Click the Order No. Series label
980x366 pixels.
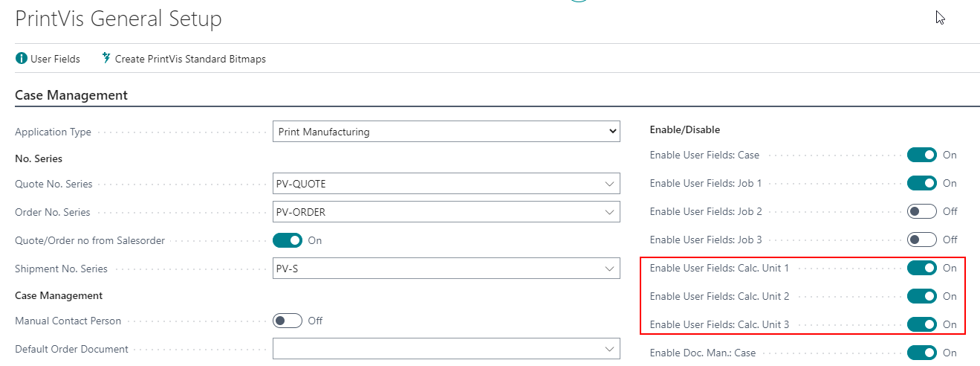click(53, 212)
